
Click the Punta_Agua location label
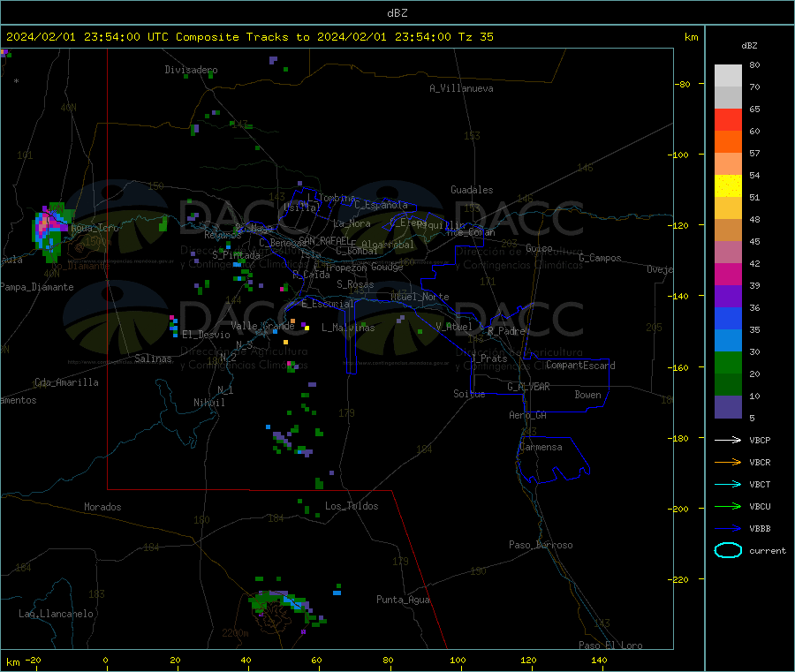click(403, 600)
